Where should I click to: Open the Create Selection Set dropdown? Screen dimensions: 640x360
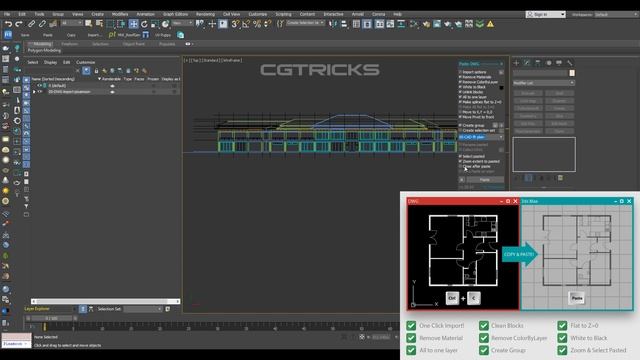[x=305, y=23]
